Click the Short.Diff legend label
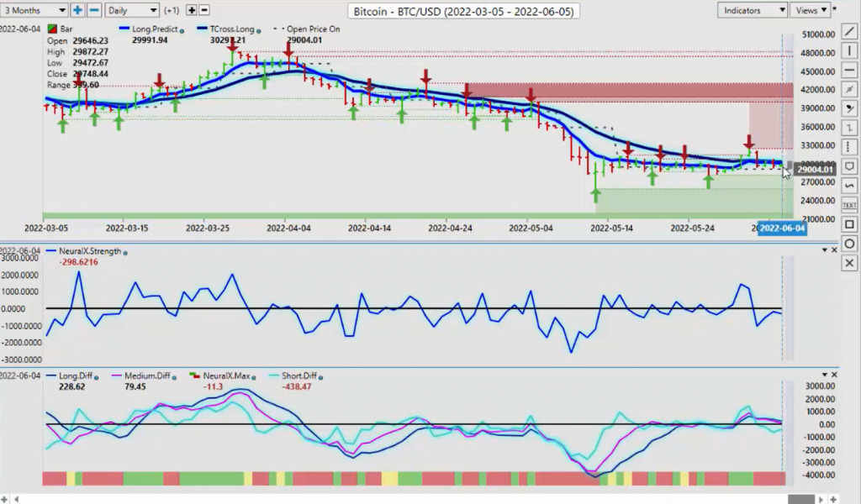 pos(299,375)
